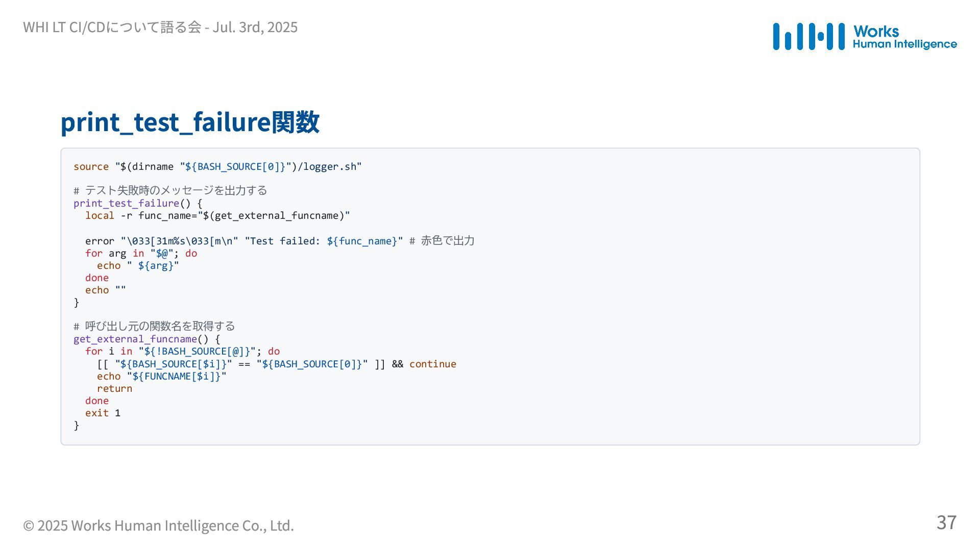This screenshot has width=980, height=551.
Task: Click the copyright footer text
Action: [x=158, y=525]
